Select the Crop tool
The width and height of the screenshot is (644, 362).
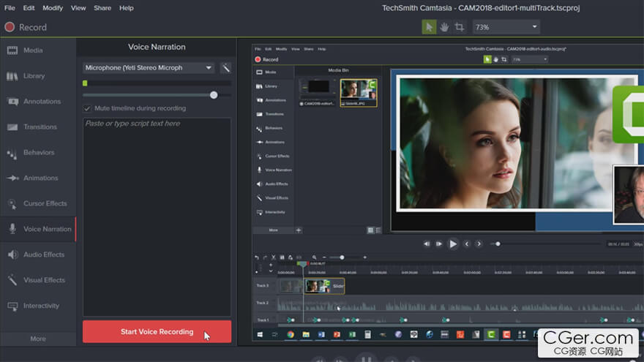coord(459,27)
